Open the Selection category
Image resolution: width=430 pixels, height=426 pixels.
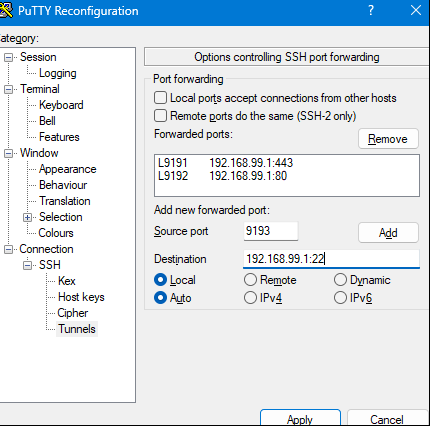(x=61, y=217)
